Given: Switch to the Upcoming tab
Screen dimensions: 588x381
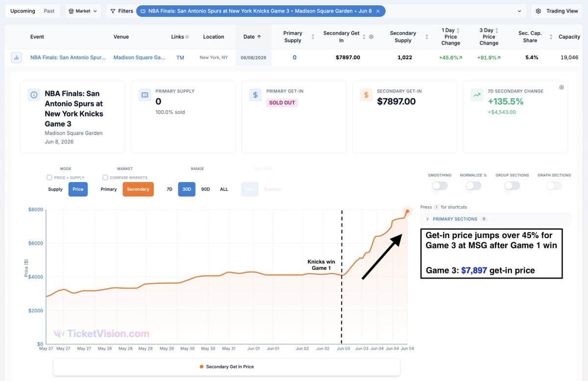Looking at the screenshot, I should (x=23, y=11).
